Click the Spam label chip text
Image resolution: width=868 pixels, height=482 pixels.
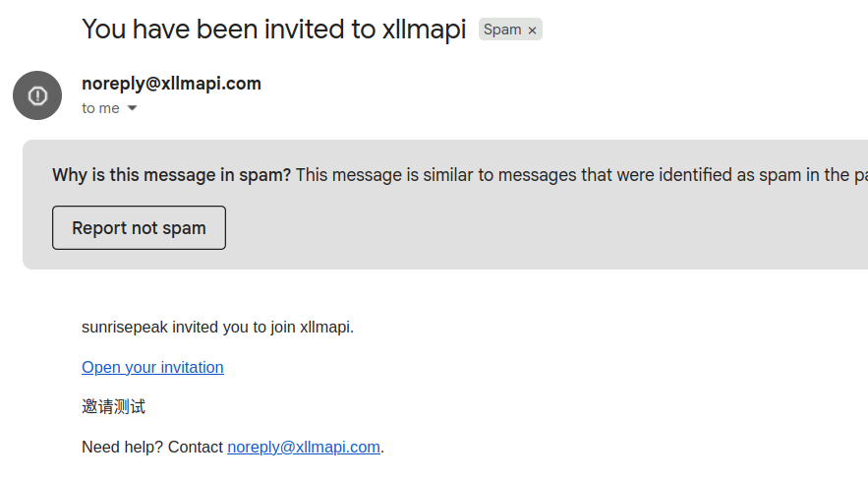pos(502,30)
